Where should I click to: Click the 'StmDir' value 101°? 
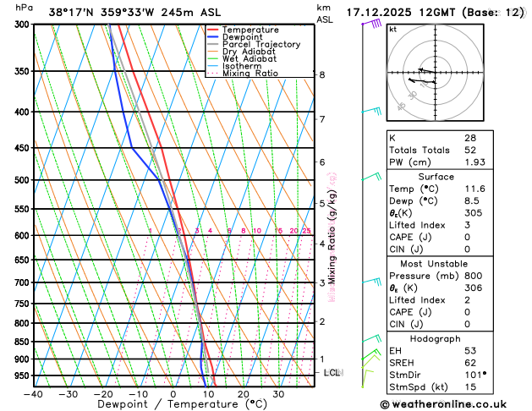coord(475,375)
